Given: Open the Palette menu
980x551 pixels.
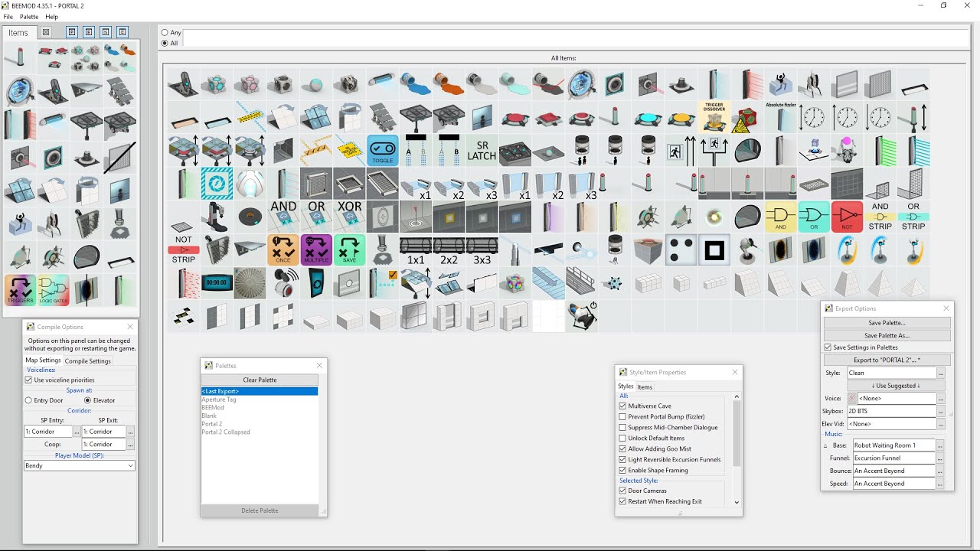Looking at the screenshot, I should pos(29,17).
